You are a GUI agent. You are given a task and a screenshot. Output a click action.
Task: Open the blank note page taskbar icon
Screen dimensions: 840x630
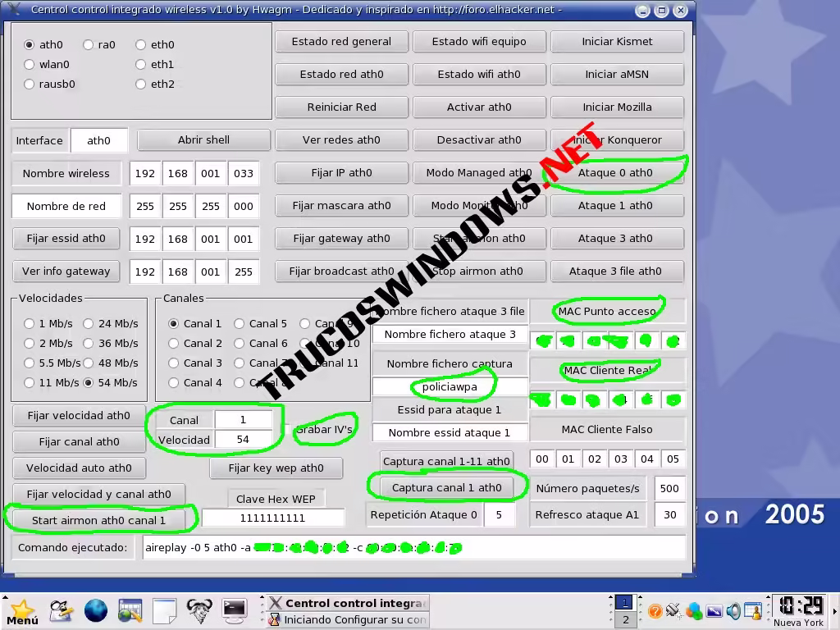(165, 610)
